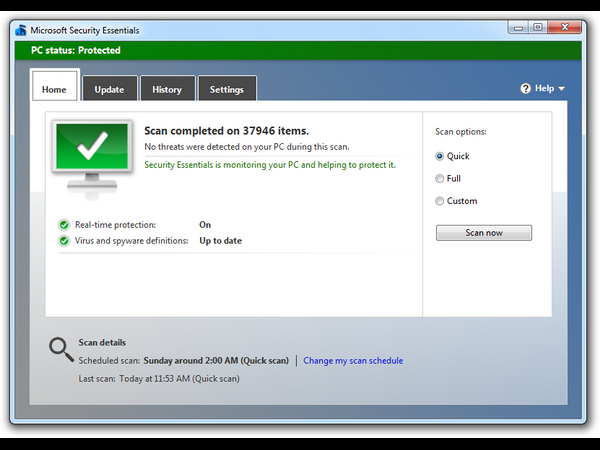Click the 'Up to date' definitions value

coord(221,241)
